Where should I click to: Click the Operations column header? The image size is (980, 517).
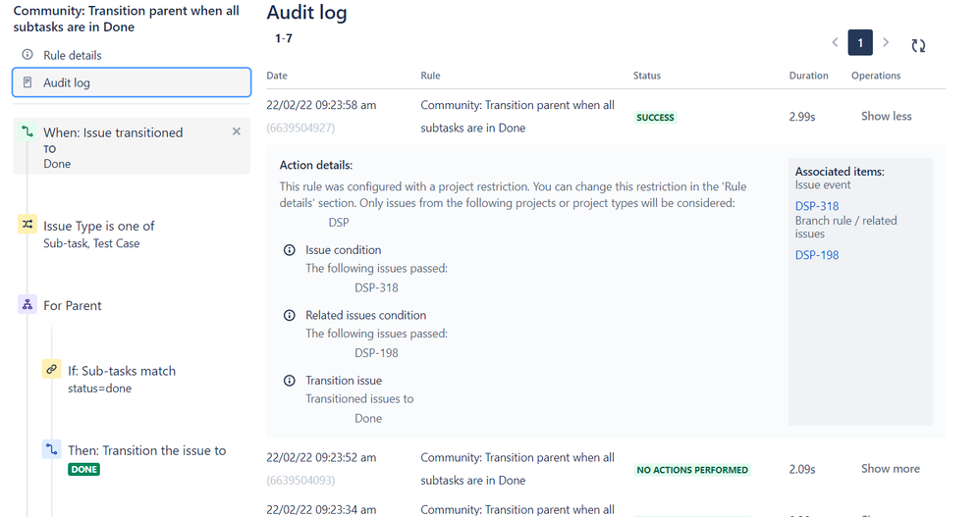click(x=876, y=76)
